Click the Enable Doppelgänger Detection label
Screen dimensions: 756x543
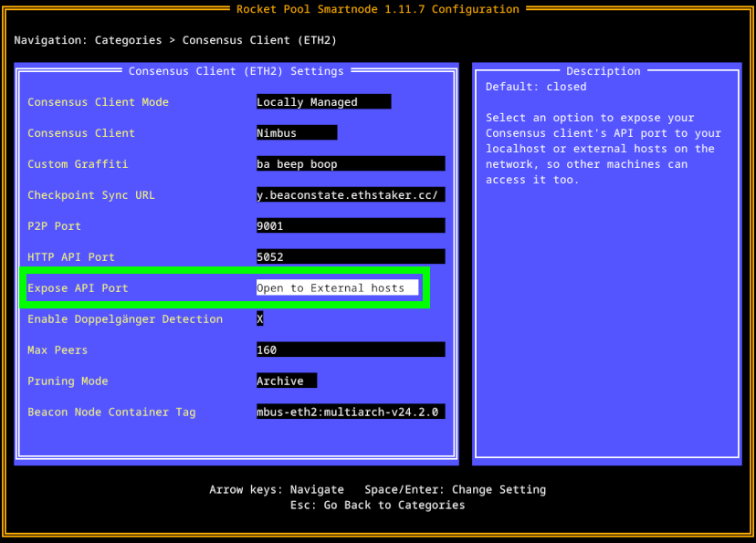[125, 319]
